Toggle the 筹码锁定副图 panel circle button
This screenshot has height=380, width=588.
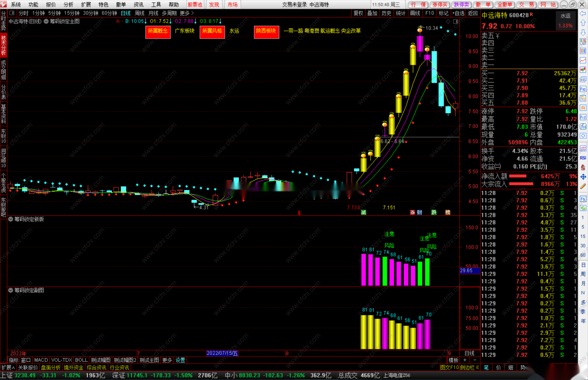point(11,290)
